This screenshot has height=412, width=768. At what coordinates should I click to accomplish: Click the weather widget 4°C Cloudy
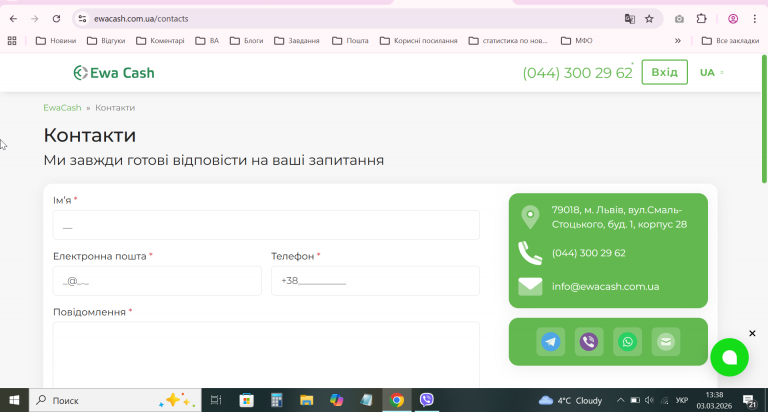pyautogui.click(x=570, y=400)
